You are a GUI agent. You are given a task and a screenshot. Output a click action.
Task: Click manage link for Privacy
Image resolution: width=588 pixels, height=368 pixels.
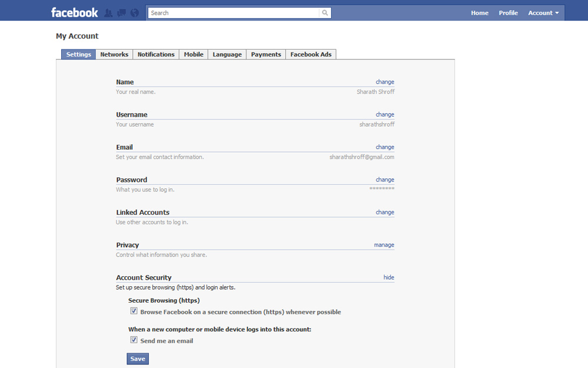pyautogui.click(x=384, y=245)
